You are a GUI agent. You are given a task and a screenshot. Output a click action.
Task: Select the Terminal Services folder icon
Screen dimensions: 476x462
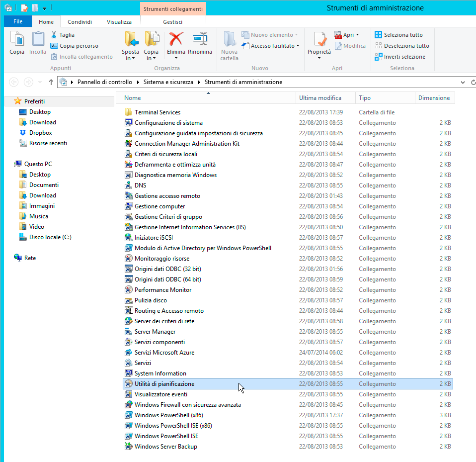128,112
